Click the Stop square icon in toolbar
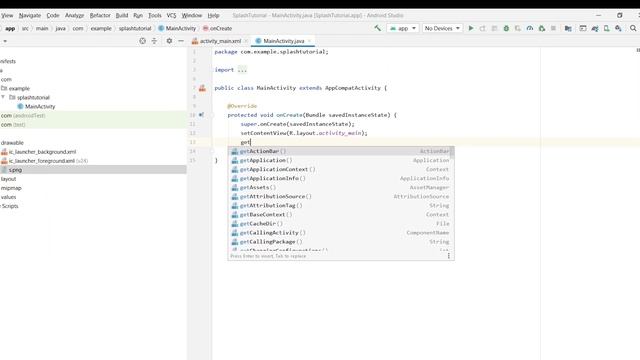Viewport: 640px width, 360px height. [x=553, y=28]
